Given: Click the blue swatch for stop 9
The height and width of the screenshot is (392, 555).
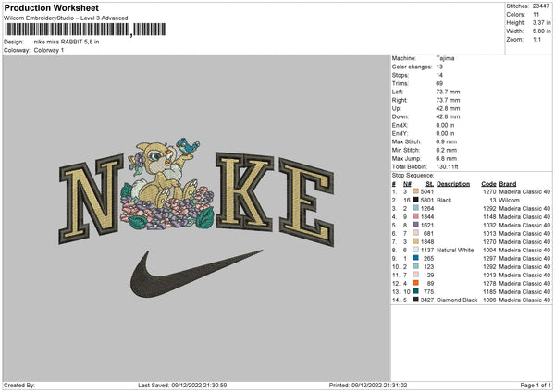Looking at the screenshot, I should point(416,258).
